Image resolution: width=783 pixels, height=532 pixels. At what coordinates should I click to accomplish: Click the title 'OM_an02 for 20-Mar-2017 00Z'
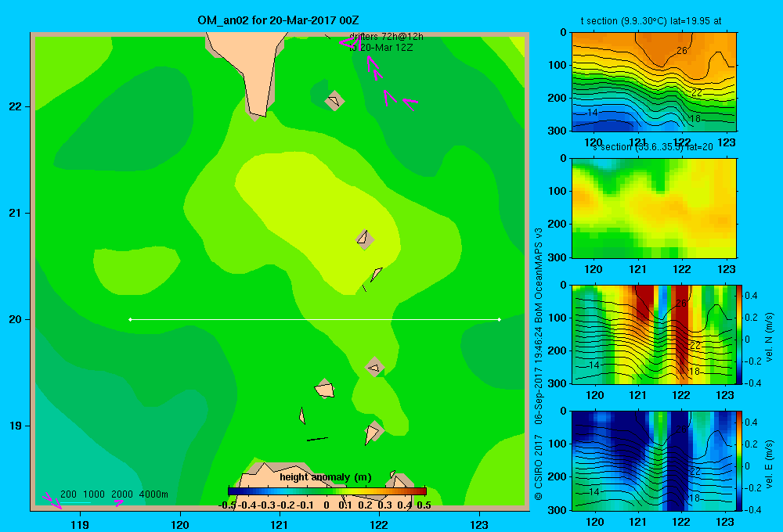pos(278,20)
